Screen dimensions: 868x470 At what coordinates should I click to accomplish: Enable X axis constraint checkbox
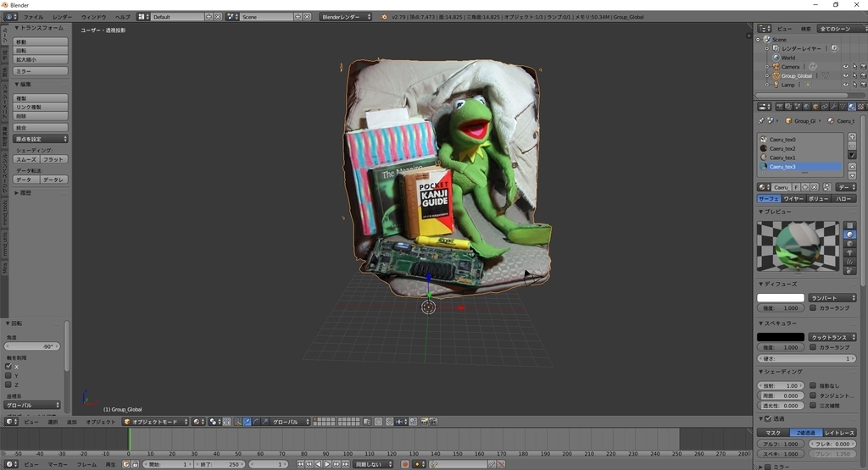(8, 366)
